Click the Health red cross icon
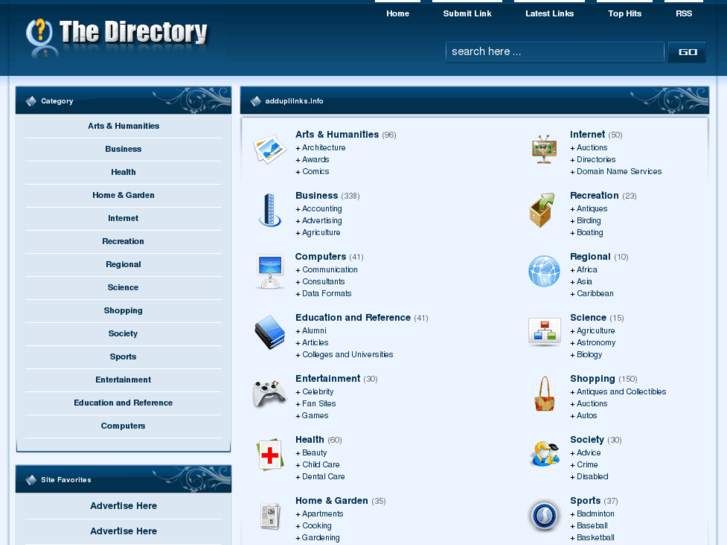The height and width of the screenshot is (545, 727). pos(270,455)
